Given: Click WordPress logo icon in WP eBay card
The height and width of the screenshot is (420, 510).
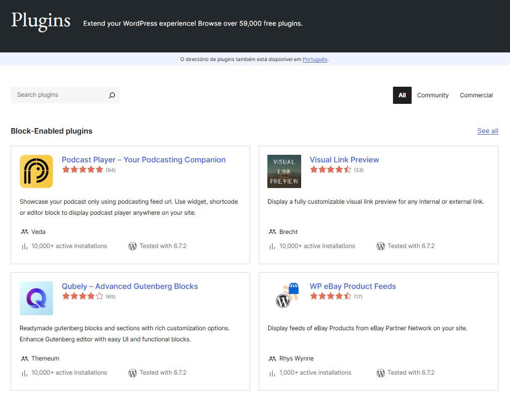Looking at the screenshot, I should coord(380,373).
